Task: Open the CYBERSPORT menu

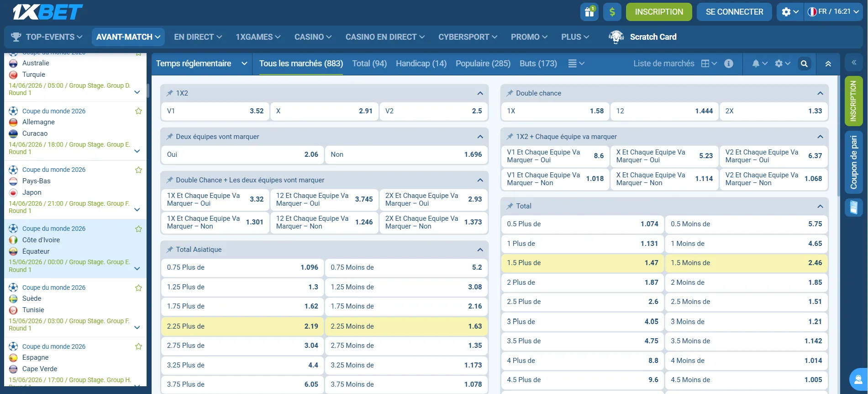Action: pos(468,37)
